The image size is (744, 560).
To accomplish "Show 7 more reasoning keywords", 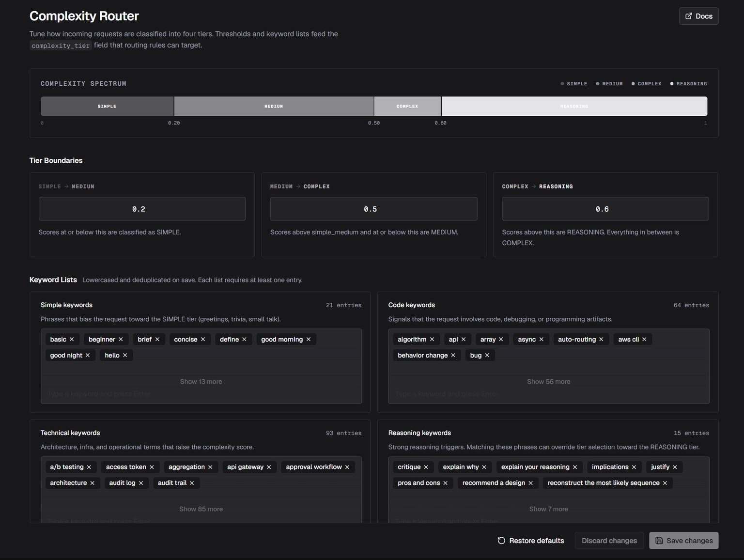I will coord(549,509).
